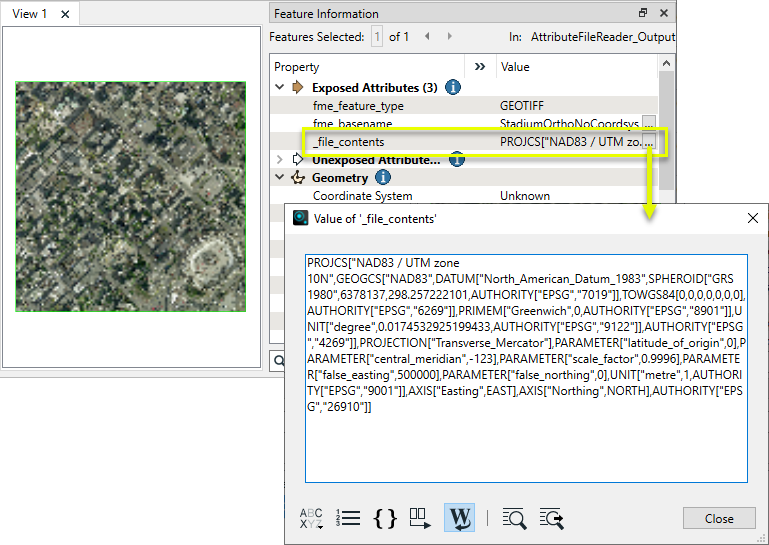
Task: Collapse the Geometry section
Action: tap(280, 178)
